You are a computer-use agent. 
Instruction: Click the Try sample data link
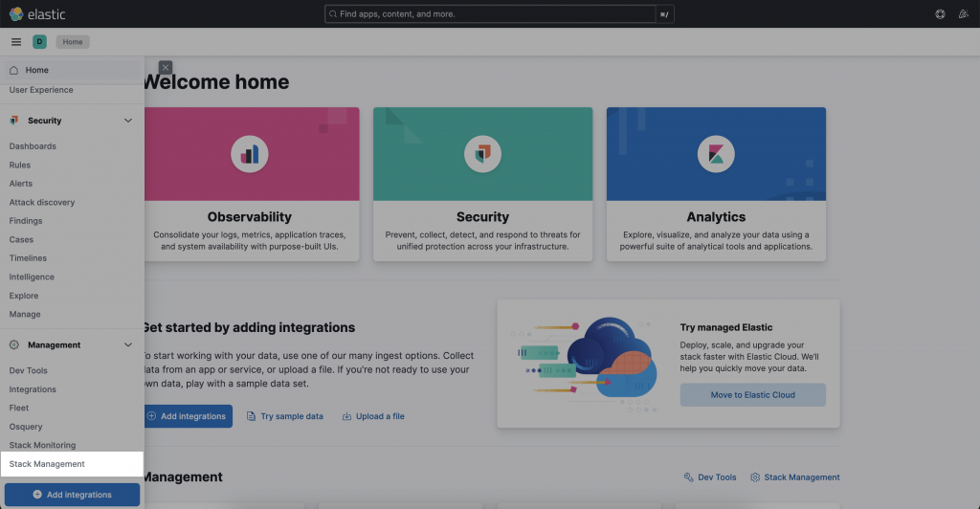tap(285, 416)
